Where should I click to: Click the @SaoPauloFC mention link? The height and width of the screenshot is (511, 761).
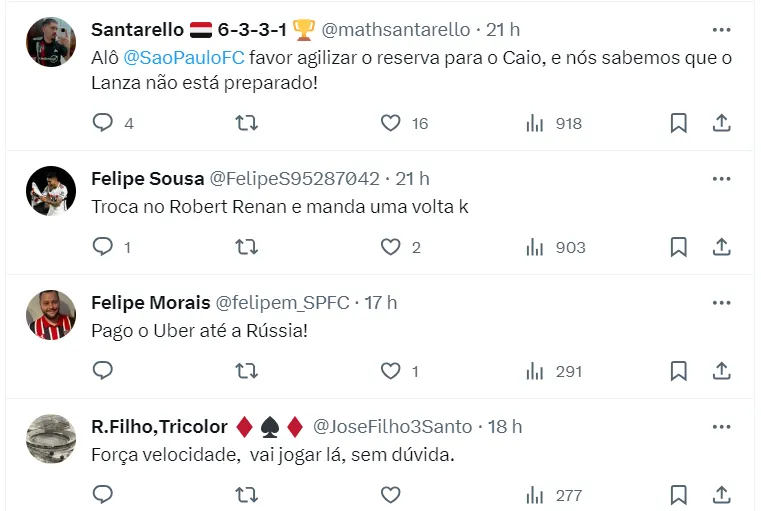[x=184, y=58]
